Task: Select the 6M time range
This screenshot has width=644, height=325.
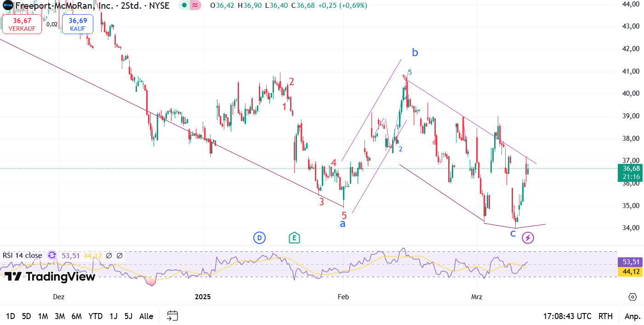Action: pos(76,316)
